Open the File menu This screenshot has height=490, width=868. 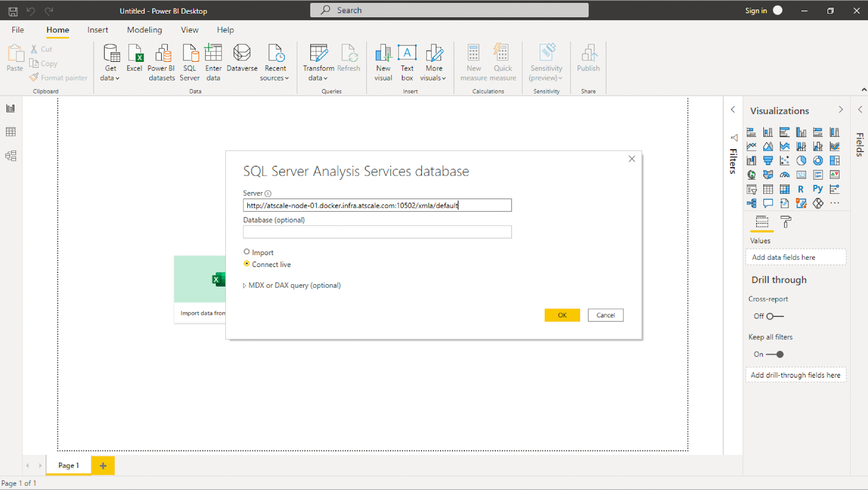[18, 30]
